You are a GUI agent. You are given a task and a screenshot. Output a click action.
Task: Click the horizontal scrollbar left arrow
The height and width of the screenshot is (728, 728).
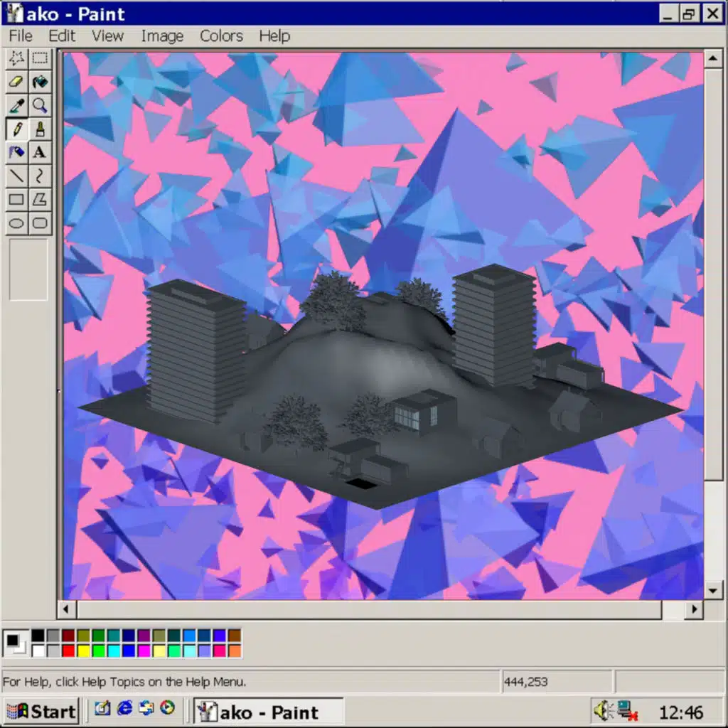tap(66, 609)
